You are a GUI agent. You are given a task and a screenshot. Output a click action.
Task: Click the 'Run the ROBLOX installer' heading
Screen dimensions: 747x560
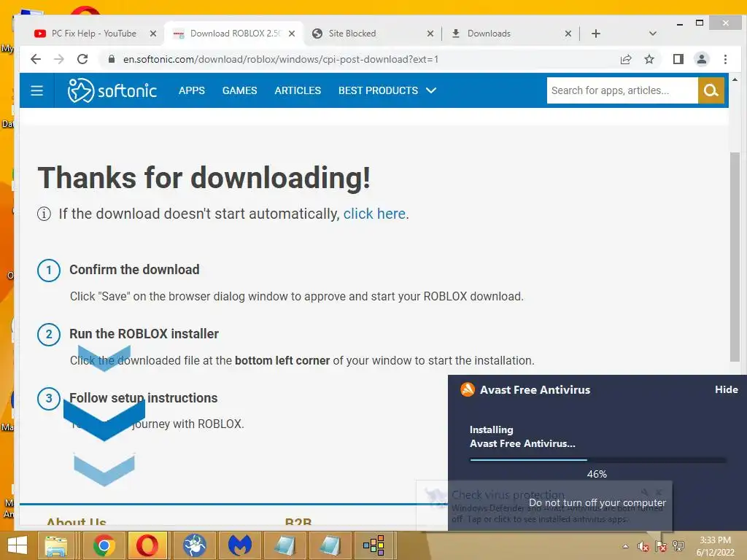144,334
